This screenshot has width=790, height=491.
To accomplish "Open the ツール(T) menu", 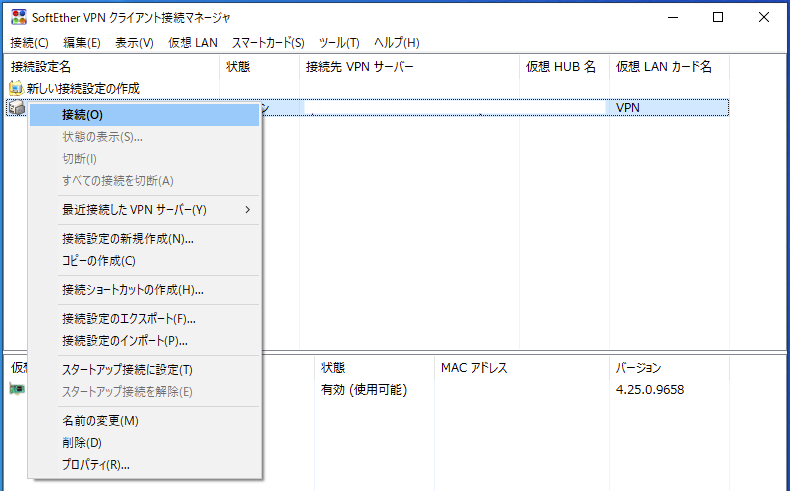I will coord(339,43).
